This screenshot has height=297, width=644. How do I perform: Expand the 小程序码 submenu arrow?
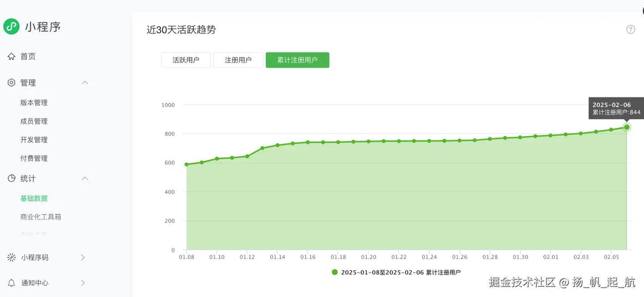(83, 257)
